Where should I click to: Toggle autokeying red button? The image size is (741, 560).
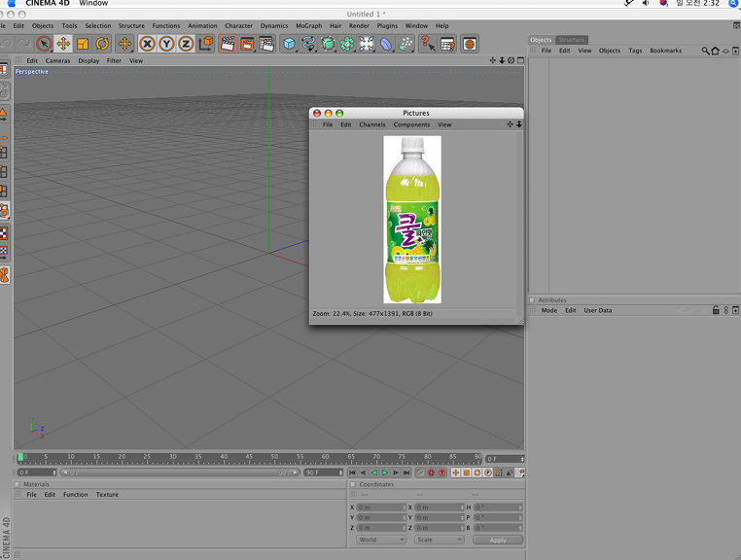[x=441, y=472]
